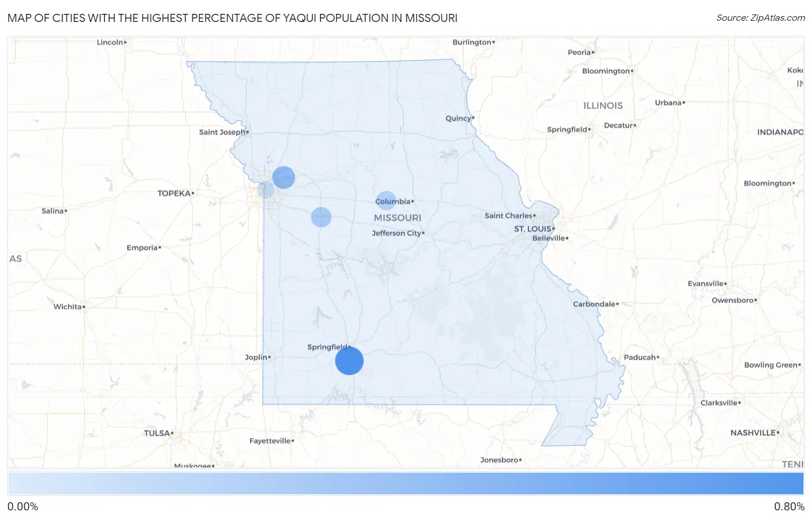Click the bubble southwest of Columbia
The width and height of the screenshot is (812, 519).
tap(321, 217)
